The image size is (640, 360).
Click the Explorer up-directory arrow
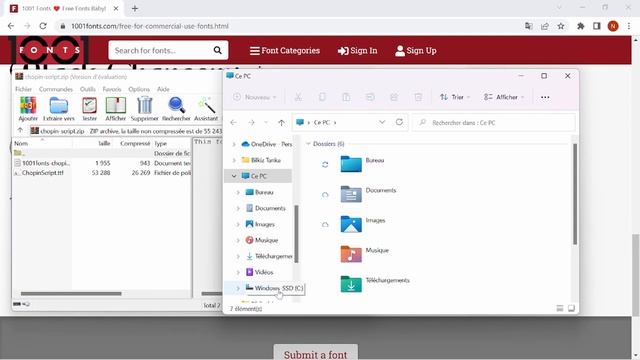click(281, 122)
